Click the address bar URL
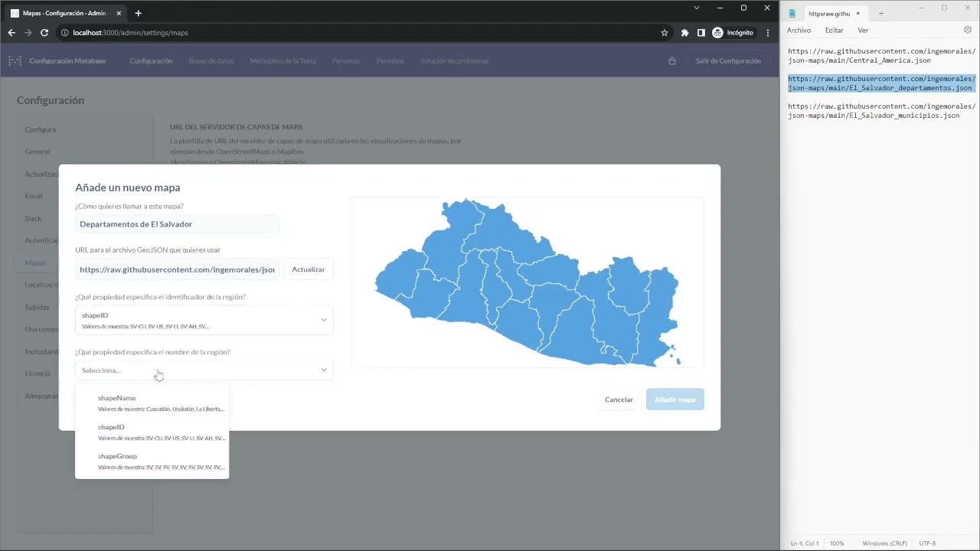980x551 pixels. (x=130, y=33)
